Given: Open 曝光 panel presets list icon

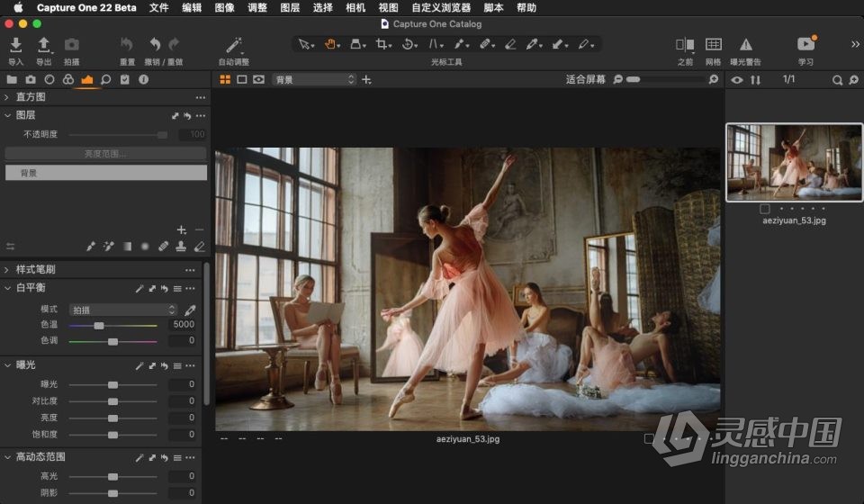Looking at the screenshot, I should click(x=177, y=365).
